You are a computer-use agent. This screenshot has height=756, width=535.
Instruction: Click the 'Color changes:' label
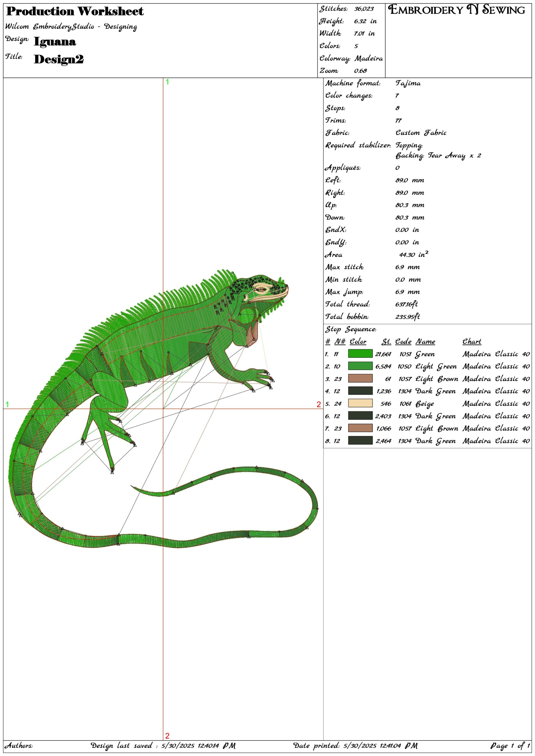[x=349, y=95]
